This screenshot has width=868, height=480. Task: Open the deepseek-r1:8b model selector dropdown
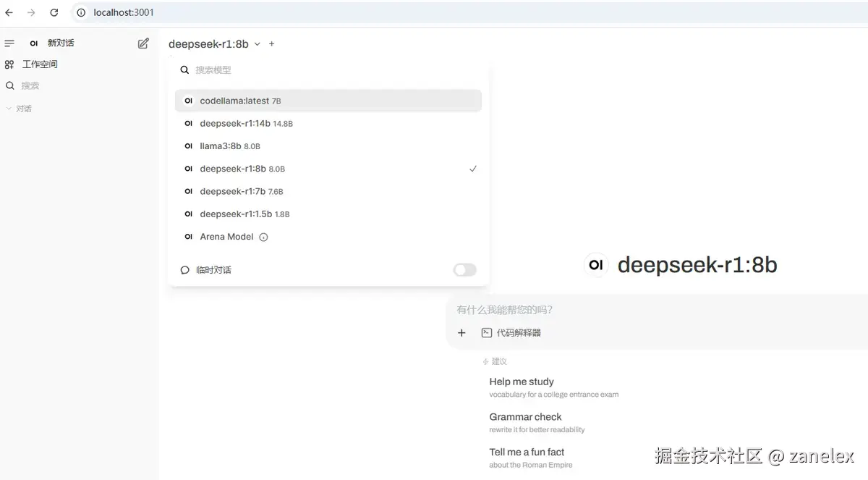coord(214,44)
